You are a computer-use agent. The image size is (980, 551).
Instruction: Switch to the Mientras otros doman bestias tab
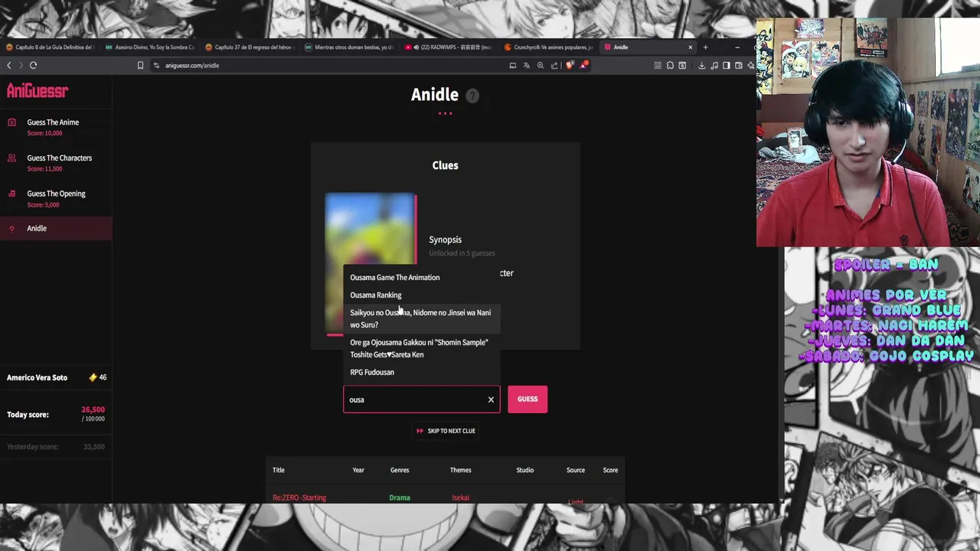click(349, 47)
